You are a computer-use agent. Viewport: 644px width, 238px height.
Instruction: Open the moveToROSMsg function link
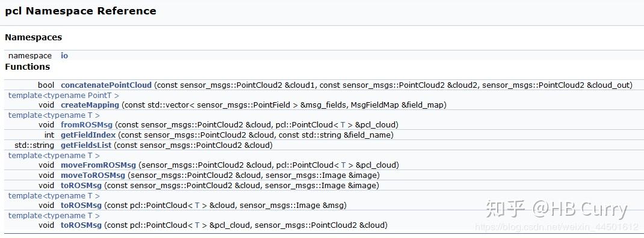click(93, 175)
